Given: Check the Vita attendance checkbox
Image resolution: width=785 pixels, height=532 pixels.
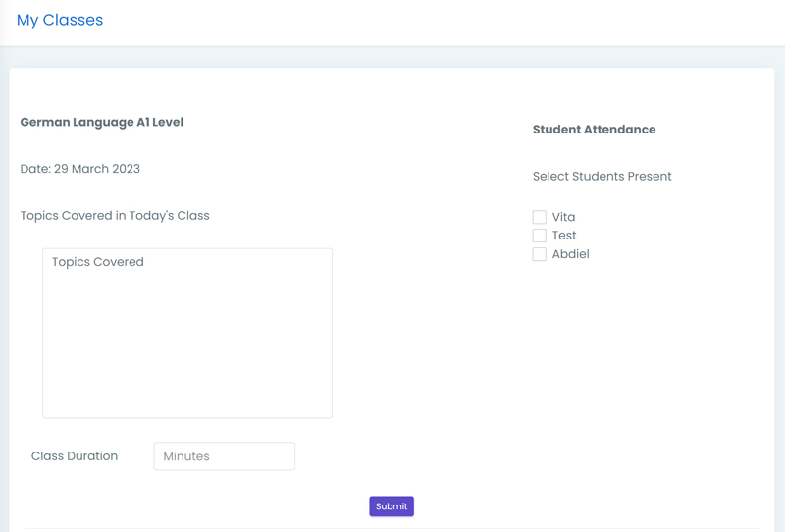Looking at the screenshot, I should pos(539,217).
